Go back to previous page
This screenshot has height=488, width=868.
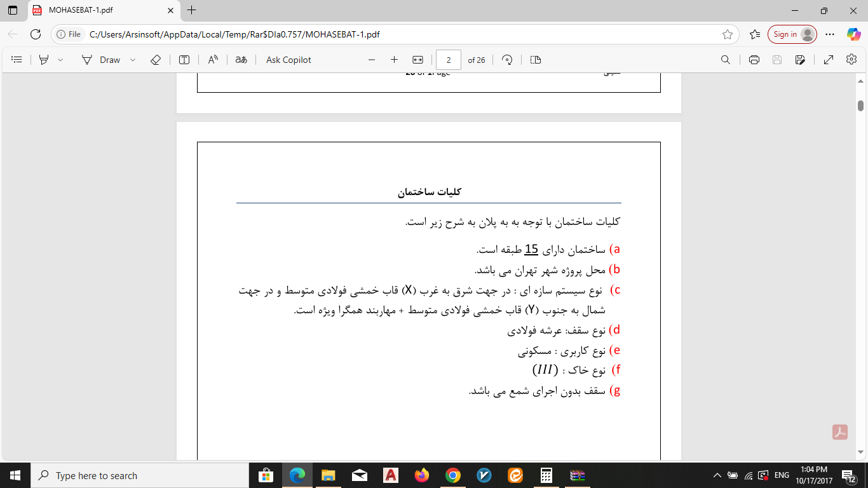coord(13,34)
